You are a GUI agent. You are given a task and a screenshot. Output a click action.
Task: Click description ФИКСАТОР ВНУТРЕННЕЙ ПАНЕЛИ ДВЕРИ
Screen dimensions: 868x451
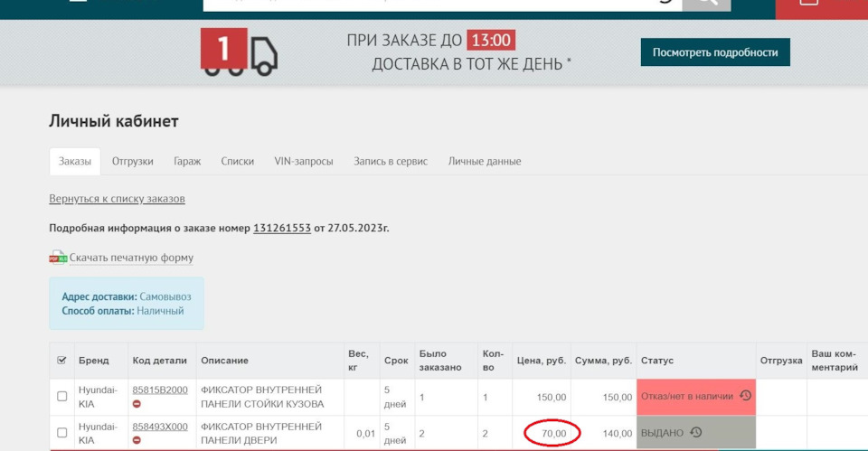[260, 433]
